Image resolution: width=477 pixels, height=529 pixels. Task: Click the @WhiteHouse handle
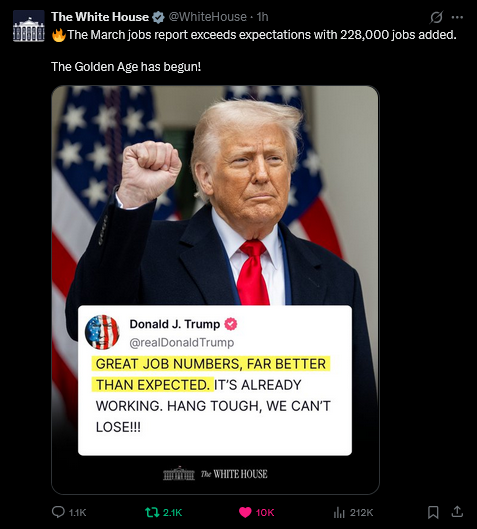coord(207,17)
